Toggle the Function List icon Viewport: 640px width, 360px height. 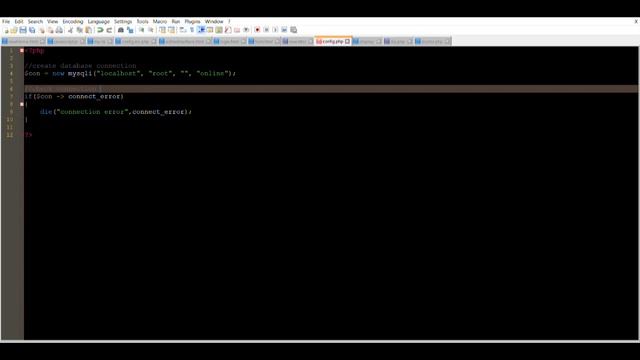point(228,30)
